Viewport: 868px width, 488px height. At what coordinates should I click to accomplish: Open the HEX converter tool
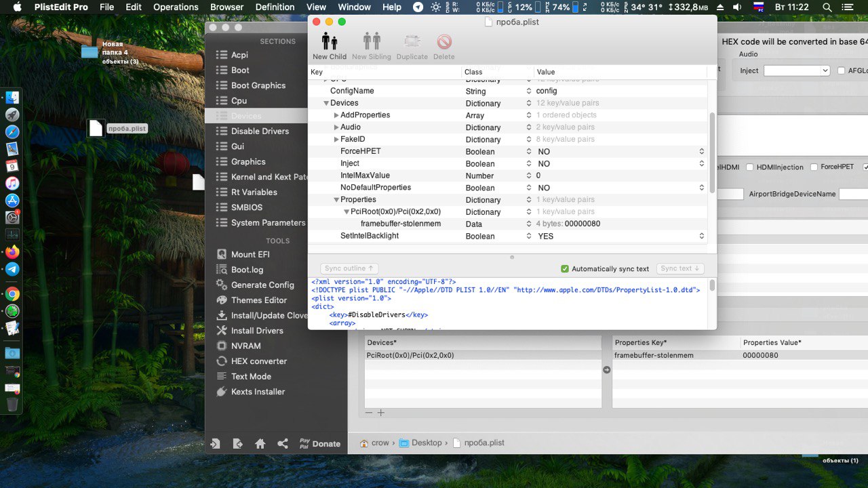point(259,361)
